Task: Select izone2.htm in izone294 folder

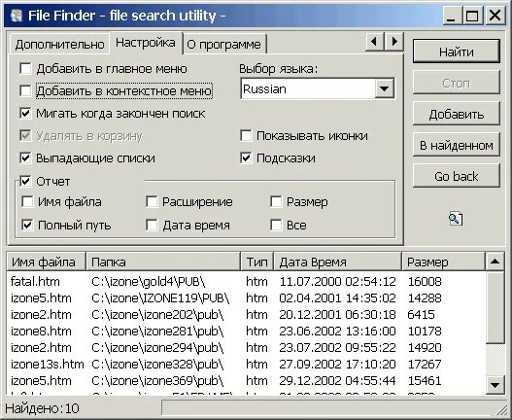Action: (x=246, y=347)
